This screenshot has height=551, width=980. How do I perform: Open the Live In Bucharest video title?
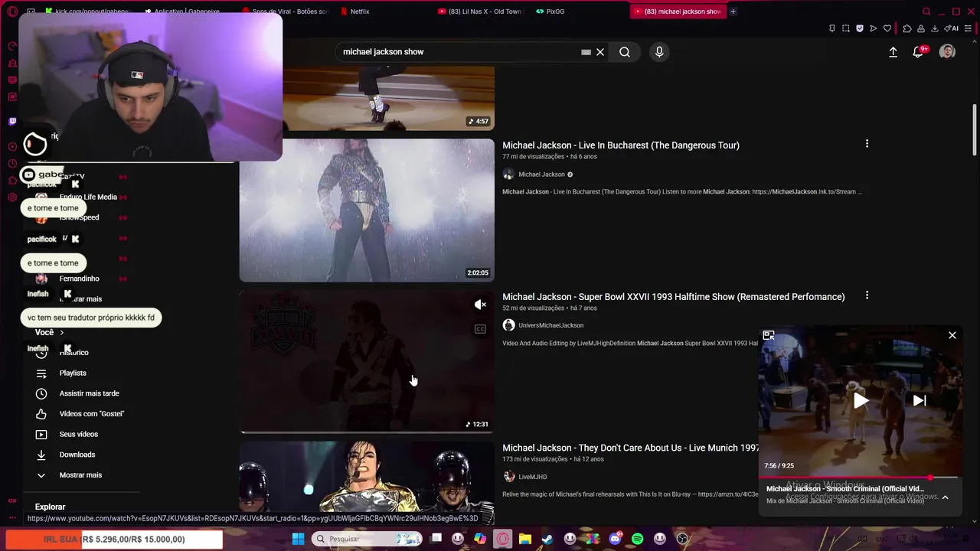click(620, 145)
